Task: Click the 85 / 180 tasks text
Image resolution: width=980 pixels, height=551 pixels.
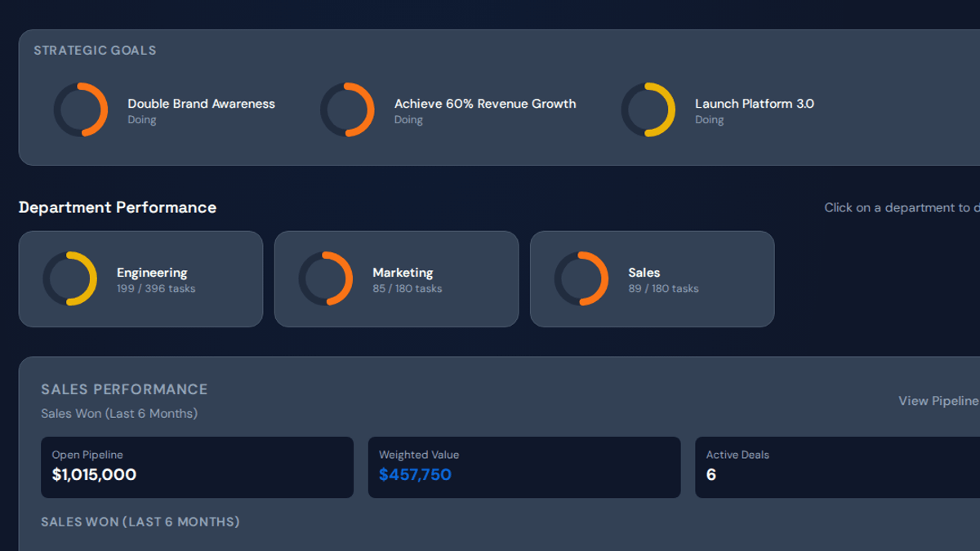Action: [x=408, y=288]
